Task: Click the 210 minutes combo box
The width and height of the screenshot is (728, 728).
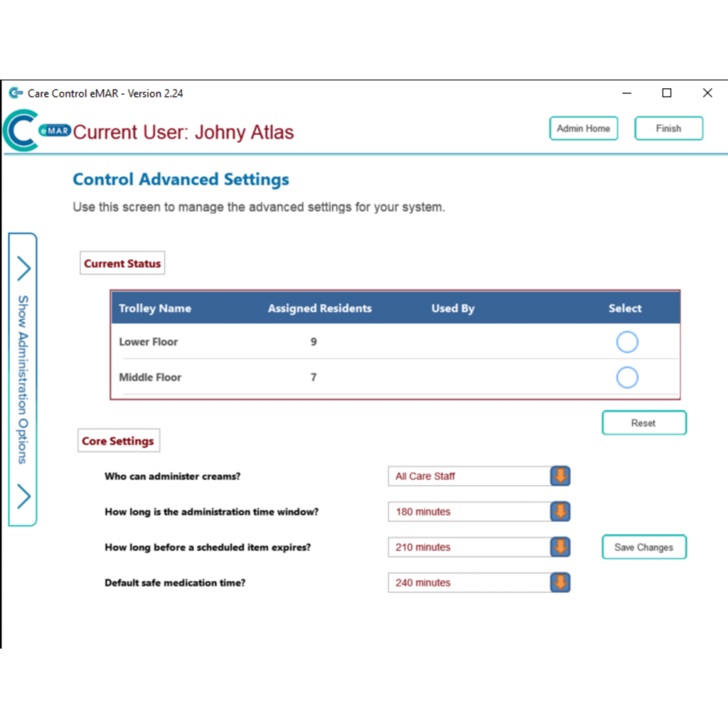Action: (x=478, y=547)
